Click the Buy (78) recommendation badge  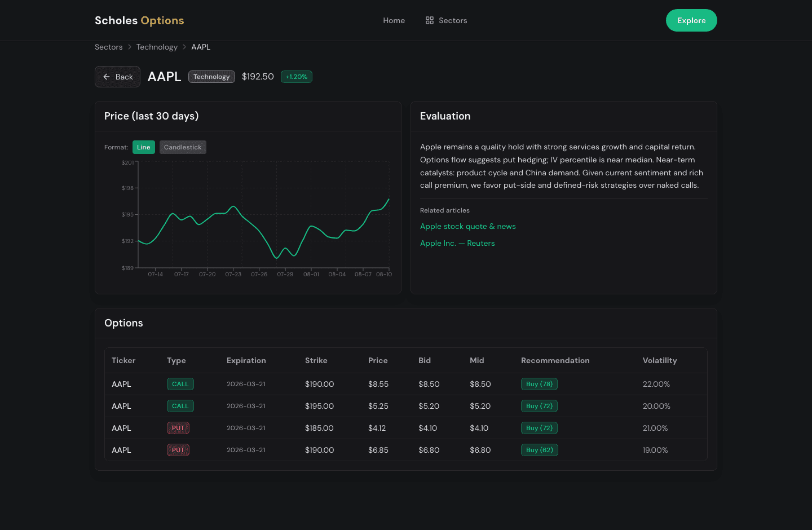[540, 384]
